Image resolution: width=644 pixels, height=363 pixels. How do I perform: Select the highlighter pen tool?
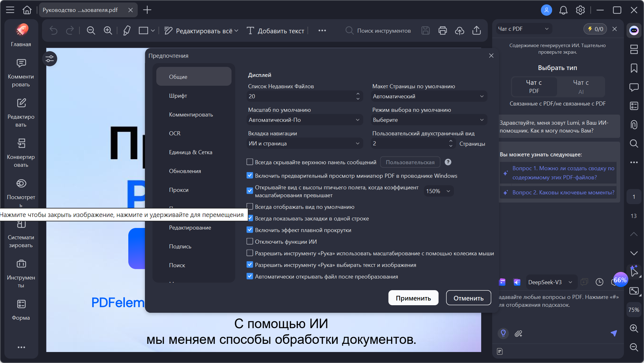coord(126,30)
